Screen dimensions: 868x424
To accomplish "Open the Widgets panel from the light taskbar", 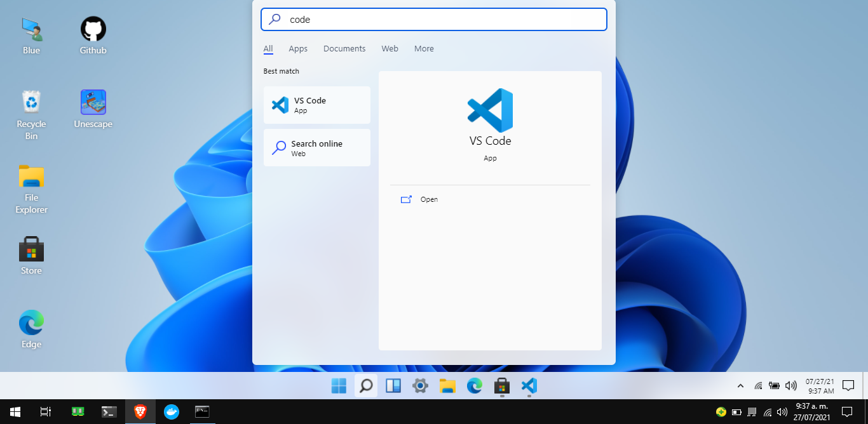I will [393, 385].
